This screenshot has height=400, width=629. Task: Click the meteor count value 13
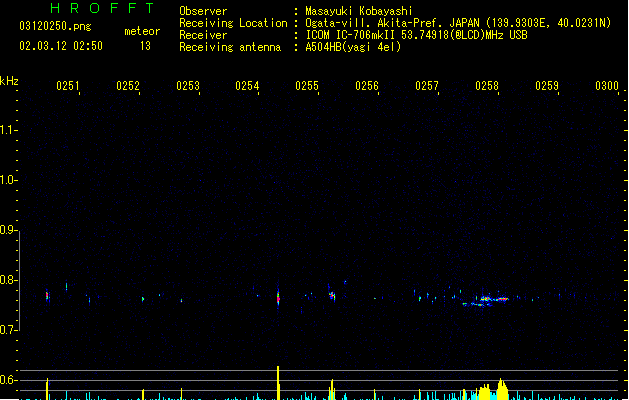tap(145, 46)
